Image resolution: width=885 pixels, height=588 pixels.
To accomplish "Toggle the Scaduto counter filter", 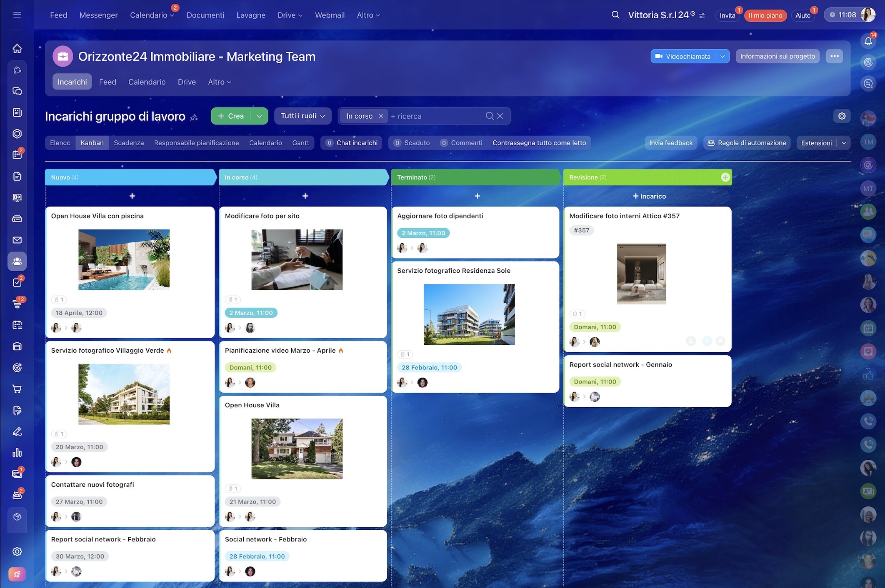I will [412, 143].
